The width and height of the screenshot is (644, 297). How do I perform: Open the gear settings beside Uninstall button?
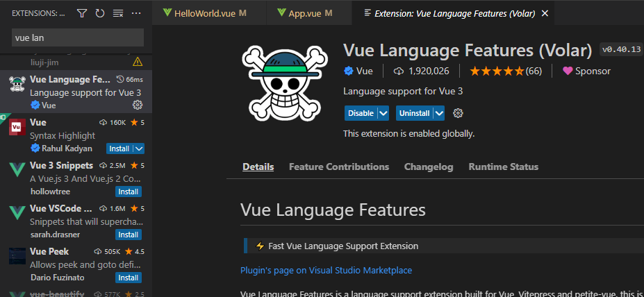coord(458,113)
